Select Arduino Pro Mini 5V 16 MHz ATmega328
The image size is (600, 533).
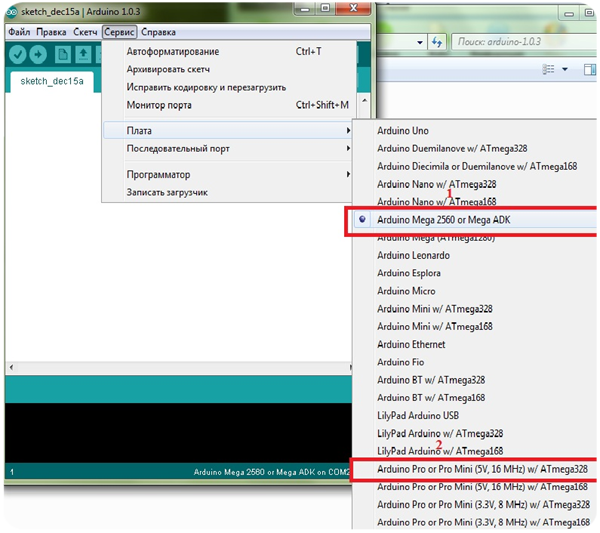(x=474, y=469)
